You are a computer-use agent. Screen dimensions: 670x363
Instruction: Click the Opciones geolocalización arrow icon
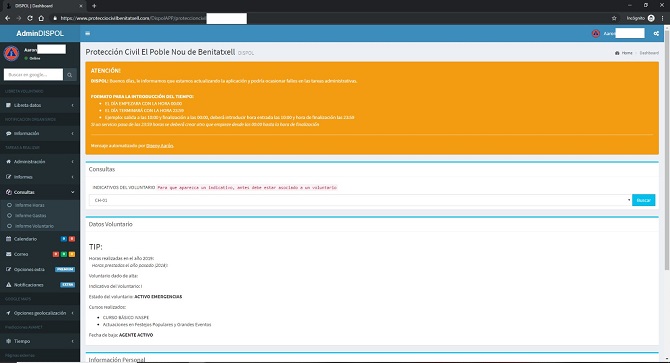(x=8, y=313)
